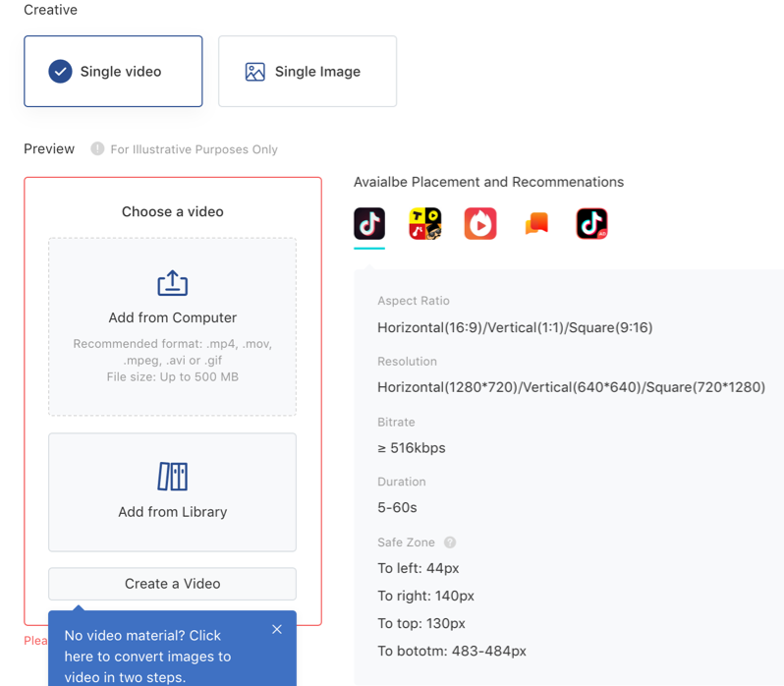Viewport: 784px width, 686px height.
Task: Select the TikTok placement icon
Action: click(369, 224)
